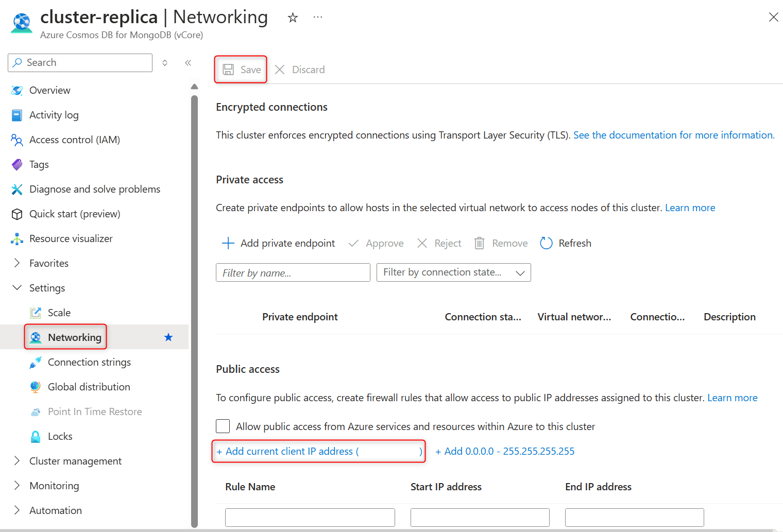Open the Resource visualizer
The image size is (783, 532).
[71, 238]
